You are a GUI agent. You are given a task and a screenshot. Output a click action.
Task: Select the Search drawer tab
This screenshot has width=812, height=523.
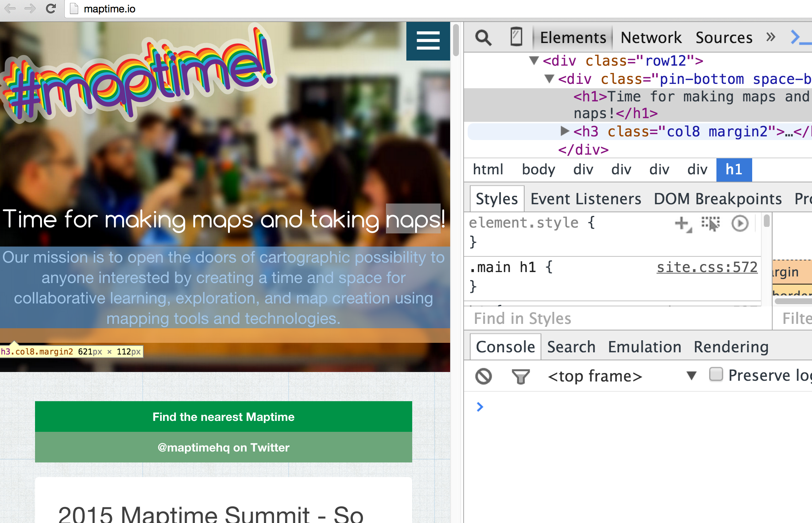pos(571,347)
